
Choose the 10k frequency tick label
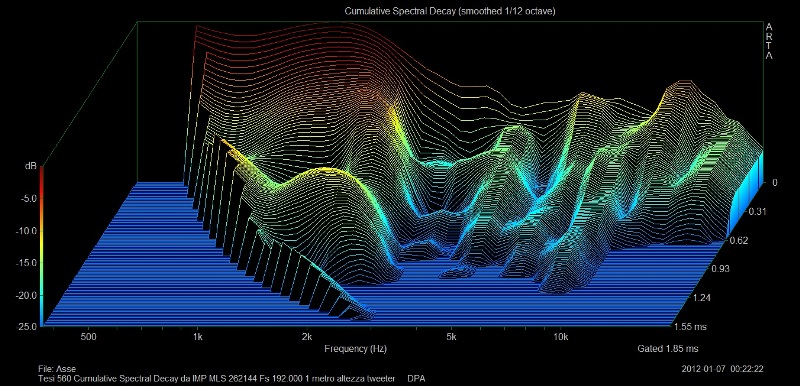[560, 337]
